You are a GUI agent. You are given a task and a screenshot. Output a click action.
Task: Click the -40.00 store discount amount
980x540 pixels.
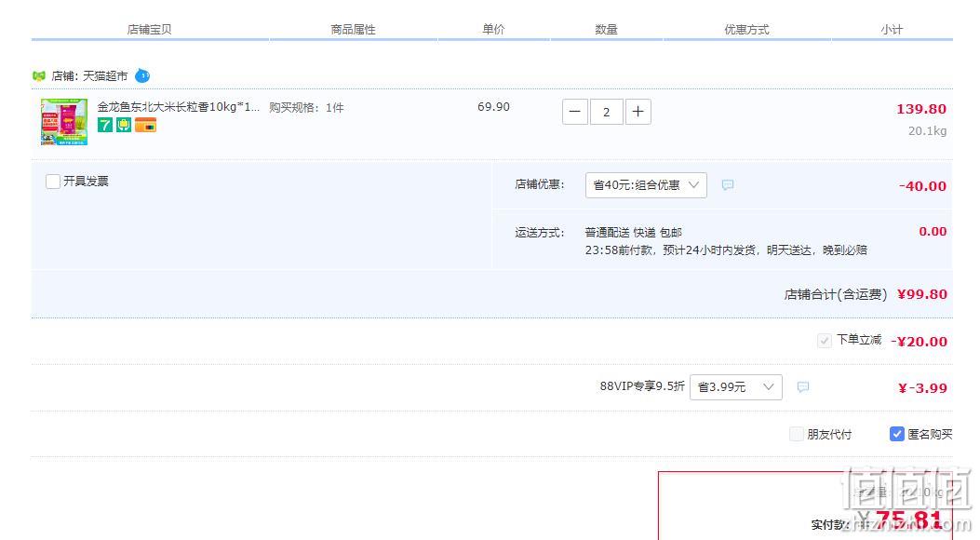922,186
